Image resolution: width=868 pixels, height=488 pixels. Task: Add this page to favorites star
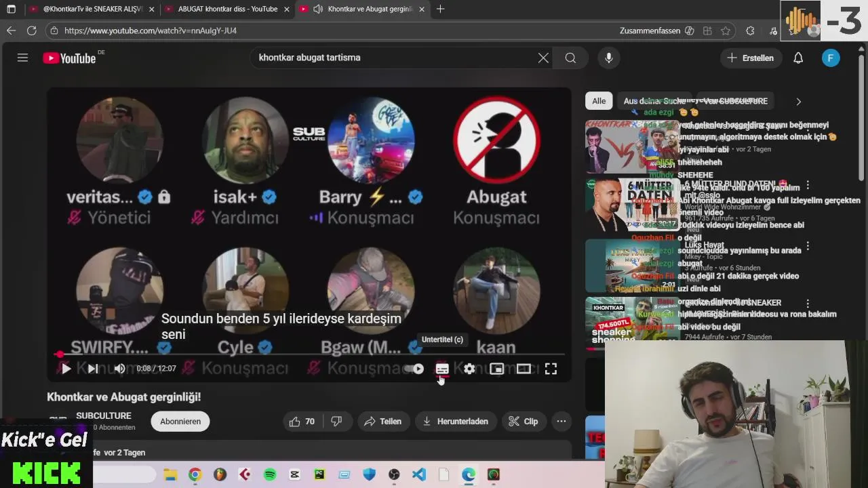[726, 30]
